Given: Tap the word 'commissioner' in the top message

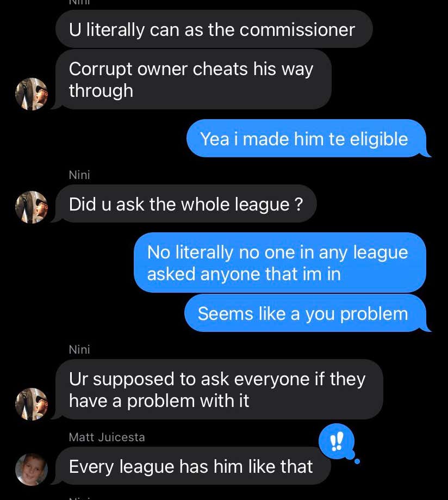Looking at the screenshot, I should tap(297, 30).
